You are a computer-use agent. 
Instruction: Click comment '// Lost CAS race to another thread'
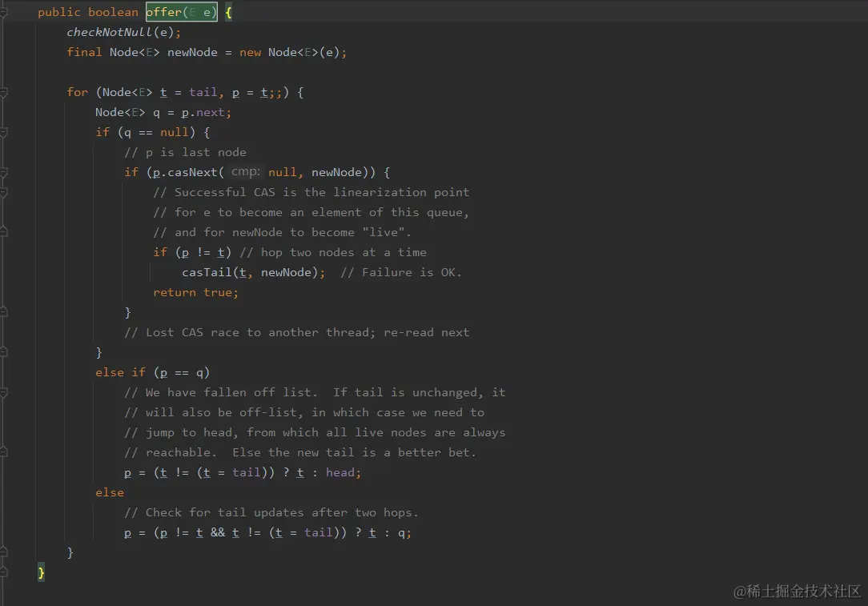click(297, 332)
